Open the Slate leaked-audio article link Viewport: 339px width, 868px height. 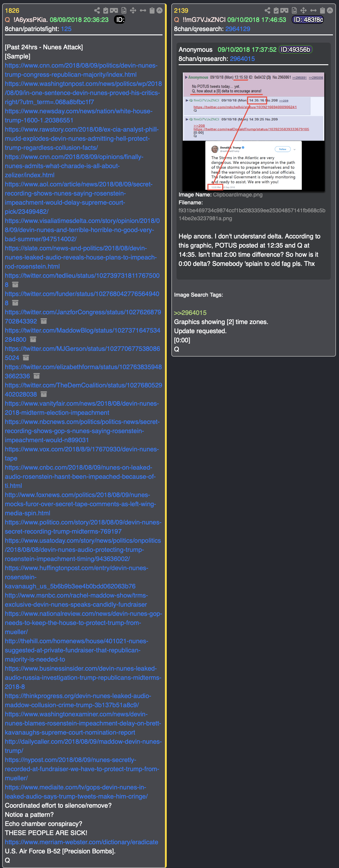tap(80, 257)
